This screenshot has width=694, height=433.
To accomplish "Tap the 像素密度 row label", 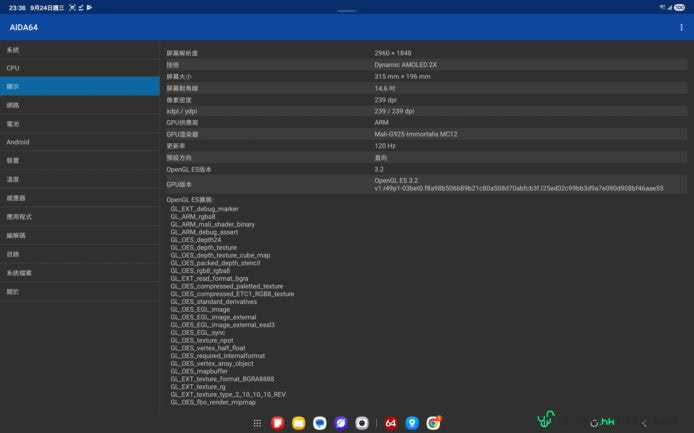I will click(179, 100).
